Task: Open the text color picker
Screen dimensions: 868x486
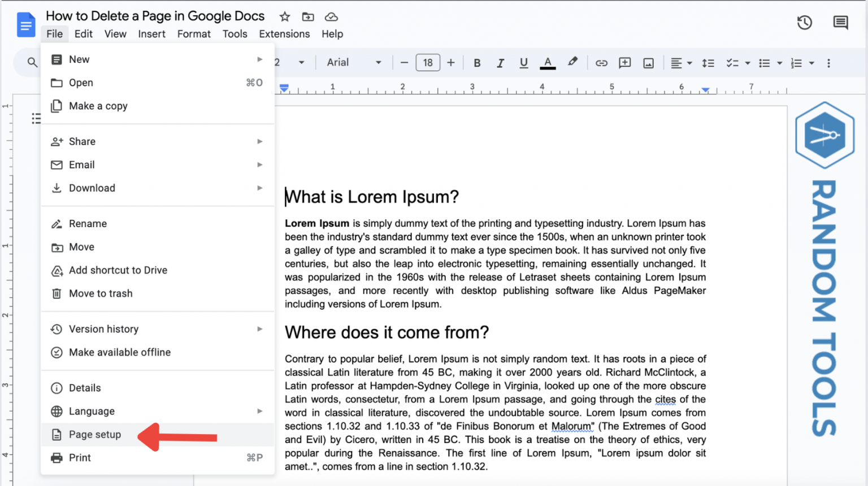Action: (x=547, y=63)
